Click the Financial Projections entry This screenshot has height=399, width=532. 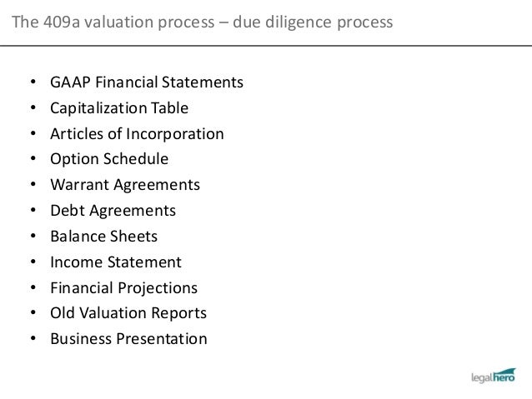(124, 288)
